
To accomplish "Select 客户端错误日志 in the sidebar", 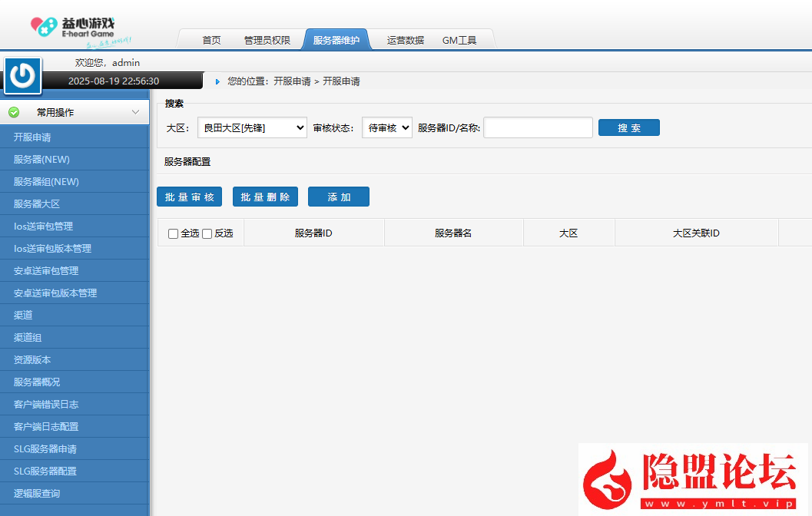I will pyautogui.click(x=46, y=405).
